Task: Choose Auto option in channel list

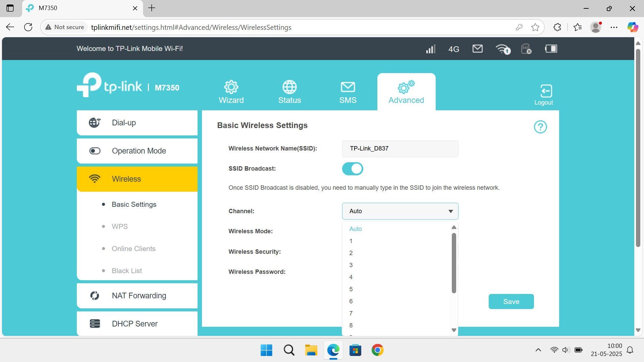Action: [x=355, y=229]
